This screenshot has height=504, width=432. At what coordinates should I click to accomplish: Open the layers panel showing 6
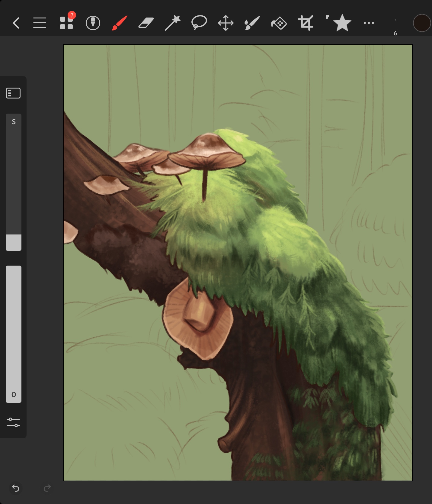click(395, 27)
